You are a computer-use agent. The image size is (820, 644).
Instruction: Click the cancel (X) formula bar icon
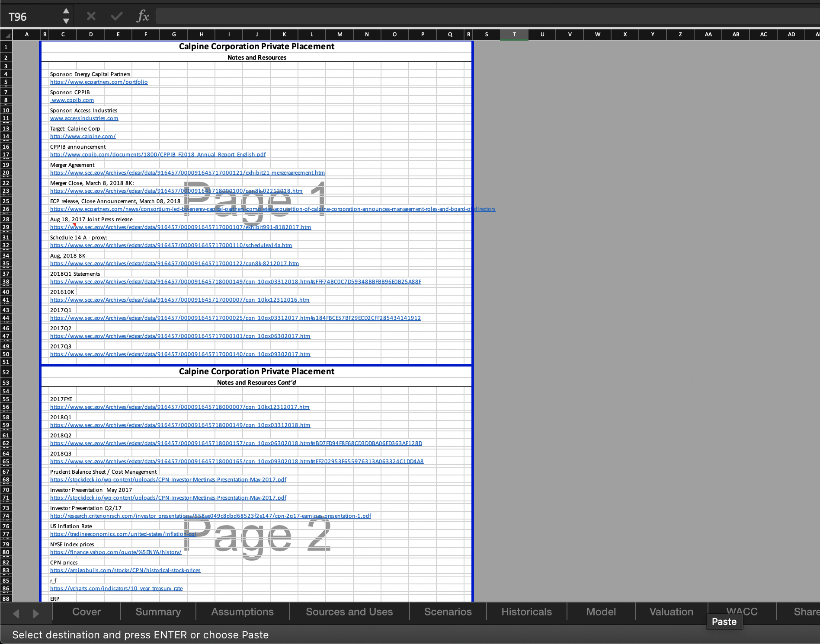point(91,16)
